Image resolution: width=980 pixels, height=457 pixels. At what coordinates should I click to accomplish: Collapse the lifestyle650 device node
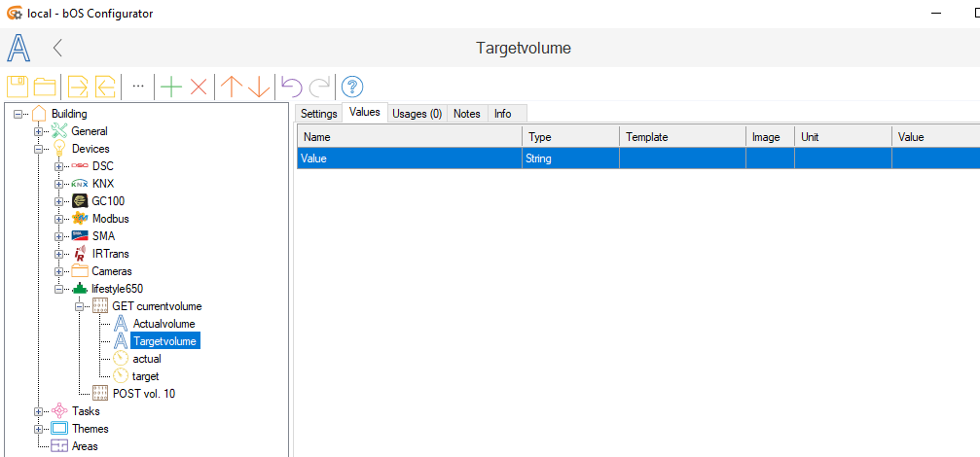(59, 289)
